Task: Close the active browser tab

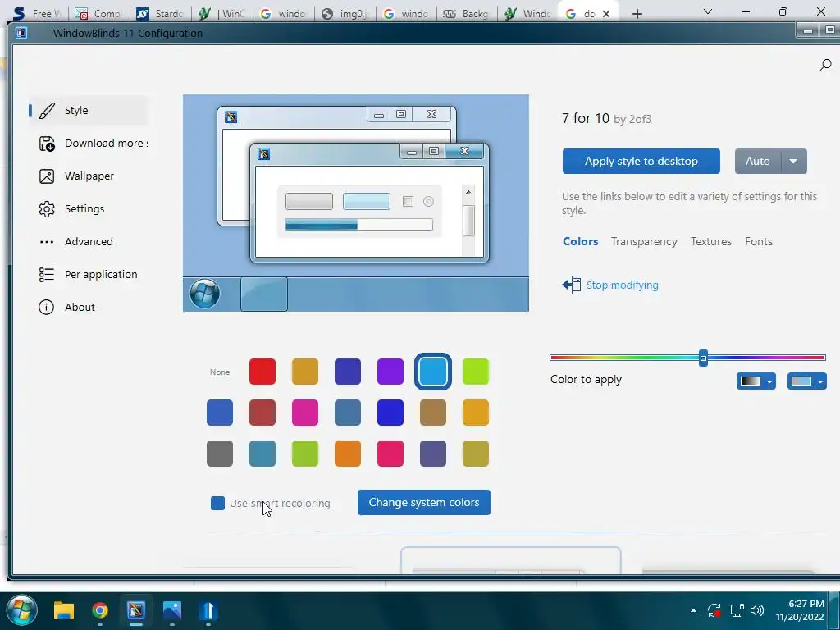Action: (606, 14)
